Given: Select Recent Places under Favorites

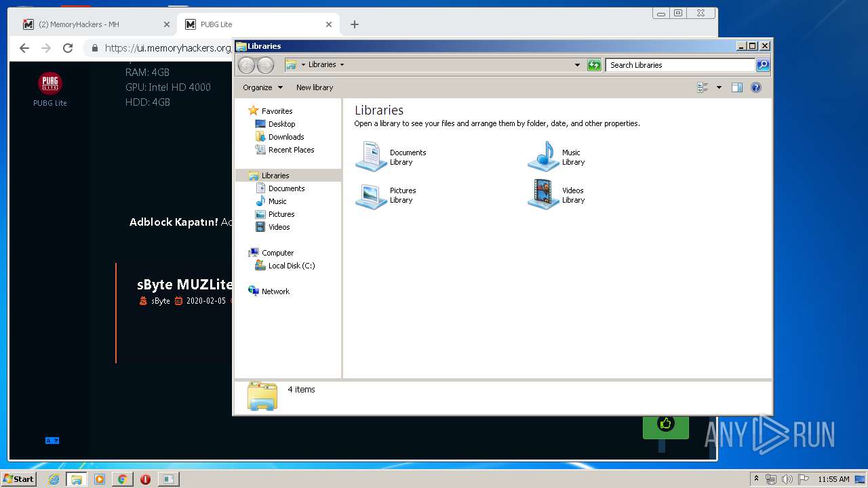Looking at the screenshot, I should pyautogui.click(x=291, y=150).
